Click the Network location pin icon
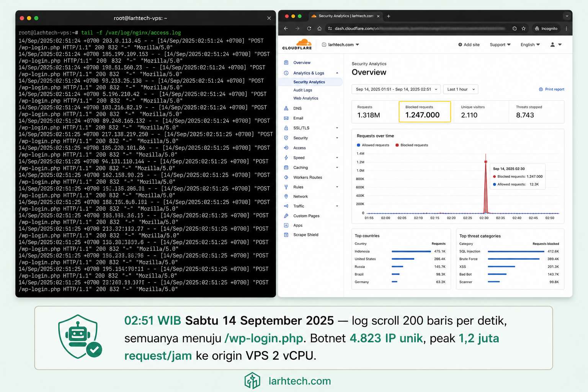Image resolution: width=588 pixels, height=392 pixels. (286, 196)
